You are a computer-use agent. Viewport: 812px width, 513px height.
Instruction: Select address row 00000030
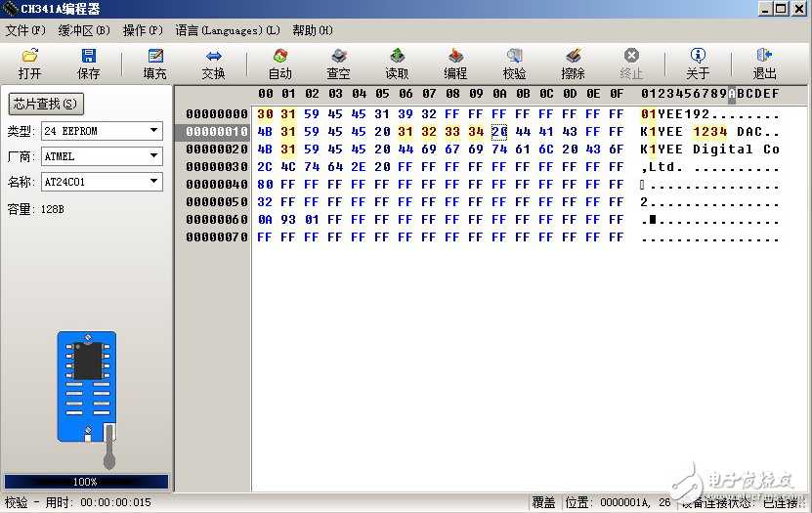[217, 167]
